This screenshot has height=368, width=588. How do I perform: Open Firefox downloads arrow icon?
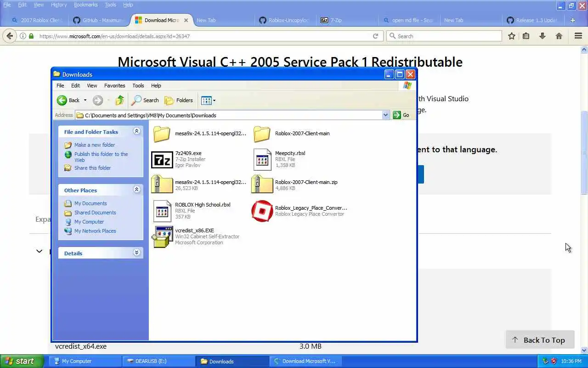(543, 36)
